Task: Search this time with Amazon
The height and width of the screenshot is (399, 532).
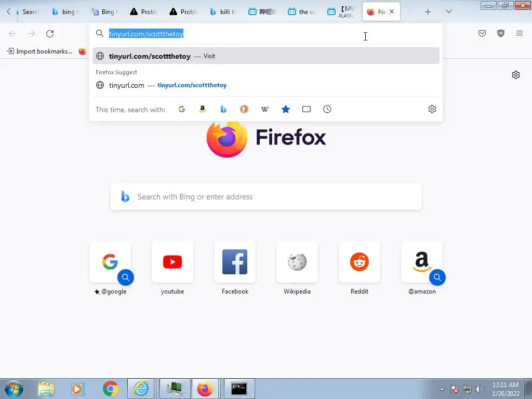Action: pyautogui.click(x=203, y=109)
